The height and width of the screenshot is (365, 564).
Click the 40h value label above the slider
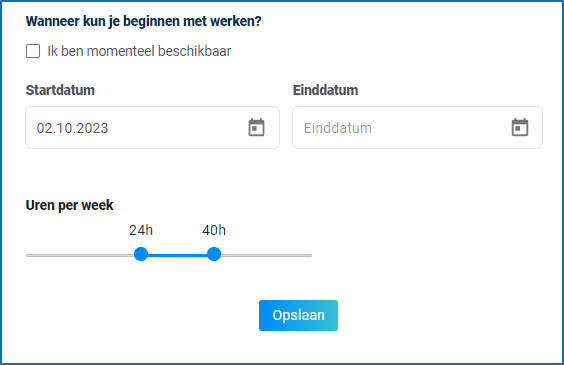(214, 230)
